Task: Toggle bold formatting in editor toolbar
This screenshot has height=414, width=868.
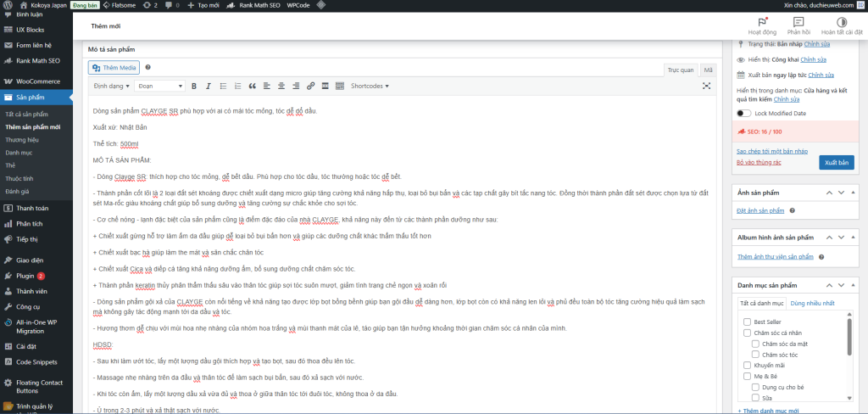Action: coord(194,86)
